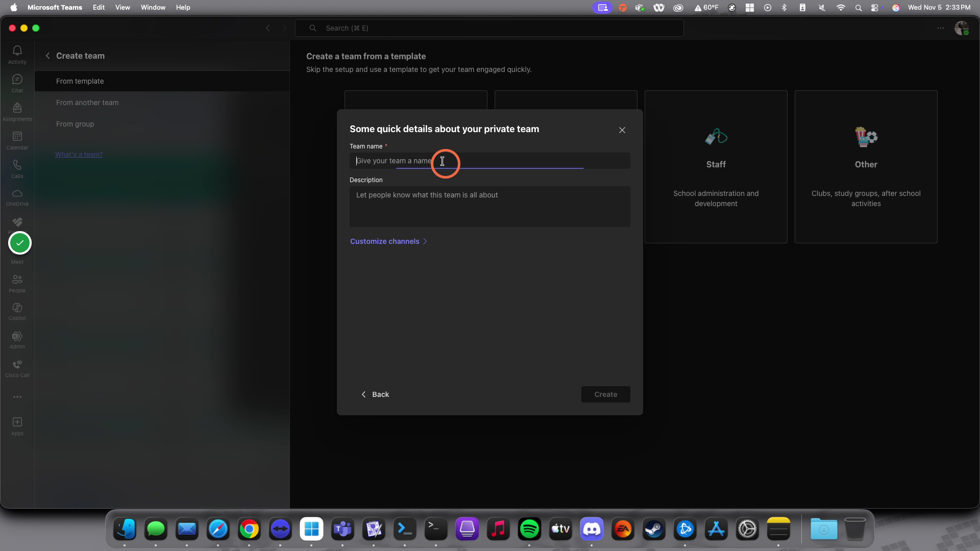The image size is (980, 551).
Task: Open Calendar in sidebar
Action: 17,140
